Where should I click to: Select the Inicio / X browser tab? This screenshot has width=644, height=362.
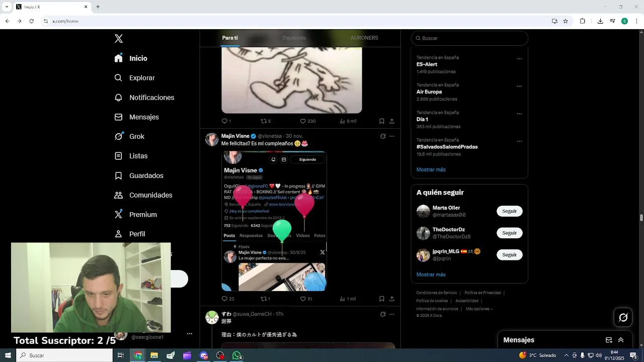click(51, 7)
